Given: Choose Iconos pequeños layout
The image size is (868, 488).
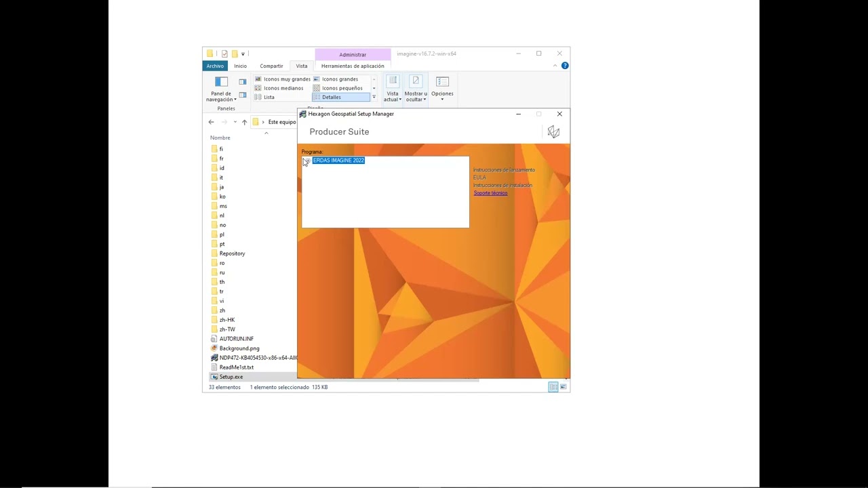Looking at the screenshot, I should tap(338, 88).
